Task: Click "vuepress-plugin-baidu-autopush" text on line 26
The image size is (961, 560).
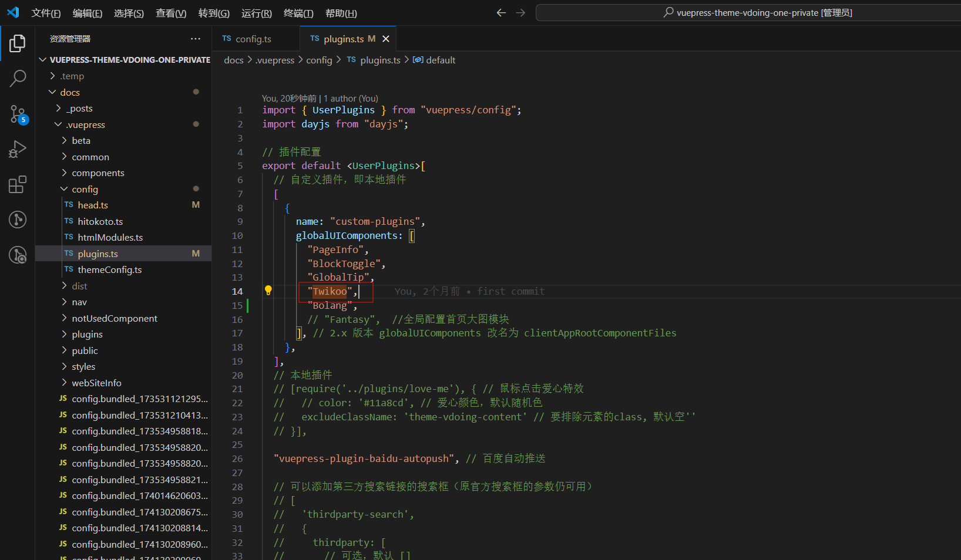Action: pos(364,458)
